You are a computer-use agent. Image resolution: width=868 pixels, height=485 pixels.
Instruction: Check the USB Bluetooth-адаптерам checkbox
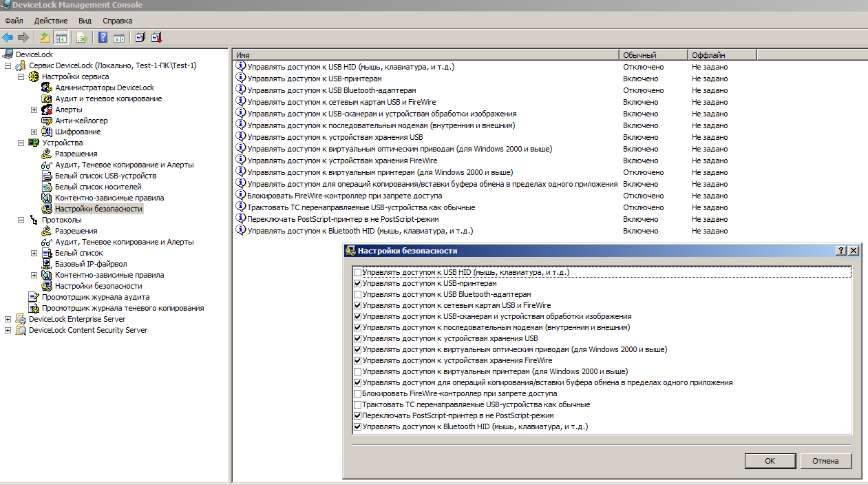(x=357, y=295)
